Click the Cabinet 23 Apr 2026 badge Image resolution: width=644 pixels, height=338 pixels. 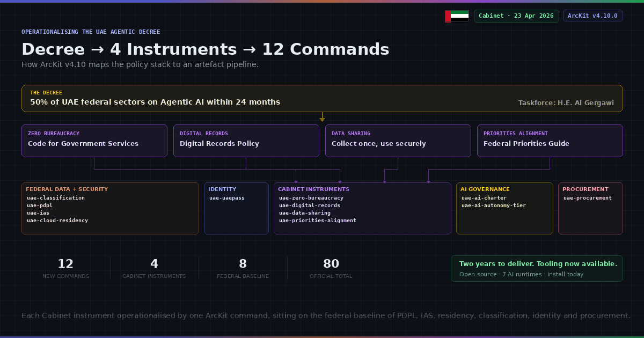[516, 16]
